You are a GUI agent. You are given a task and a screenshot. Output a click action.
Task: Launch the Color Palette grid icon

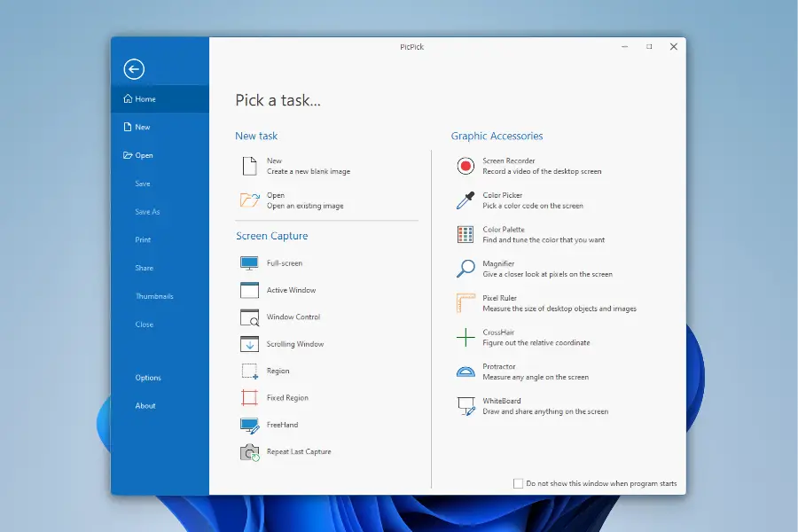465,235
